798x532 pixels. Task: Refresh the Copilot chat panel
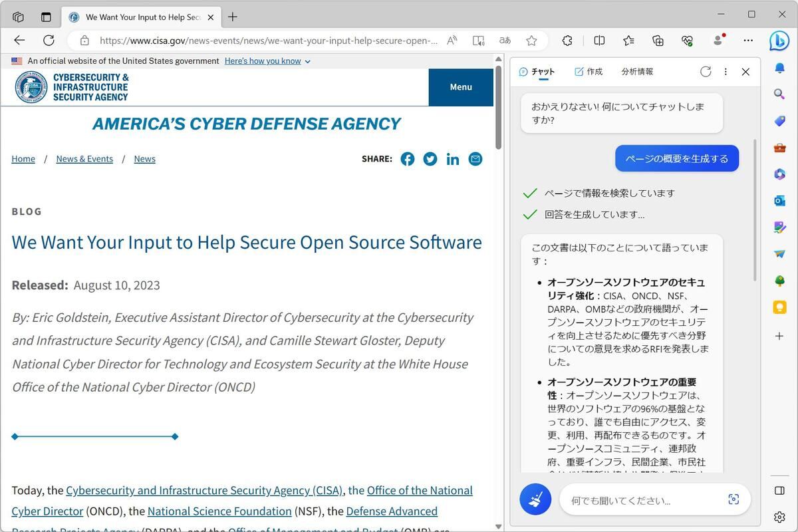pyautogui.click(x=706, y=72)
